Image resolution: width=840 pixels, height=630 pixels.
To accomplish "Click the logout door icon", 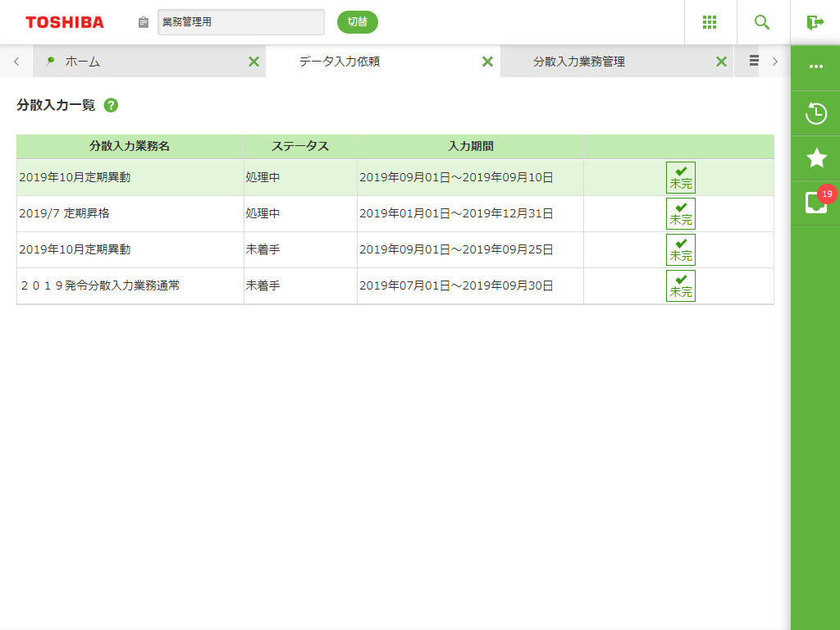I will (x=815, y=22).
